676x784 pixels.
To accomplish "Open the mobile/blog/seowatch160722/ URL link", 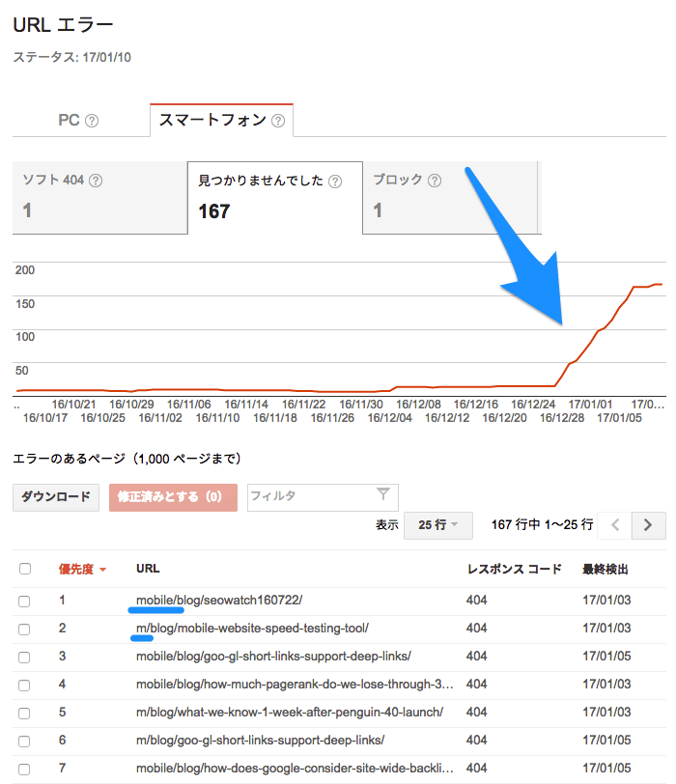I will click(219, 601).
